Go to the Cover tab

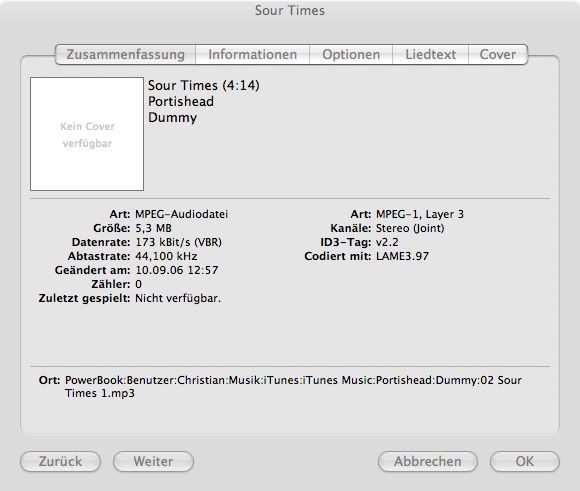pos(498,54)
